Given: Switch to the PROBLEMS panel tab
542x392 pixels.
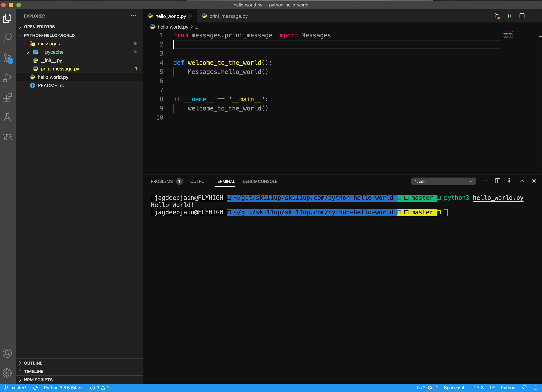Looking at the screenshot, I should coord(161,181).
